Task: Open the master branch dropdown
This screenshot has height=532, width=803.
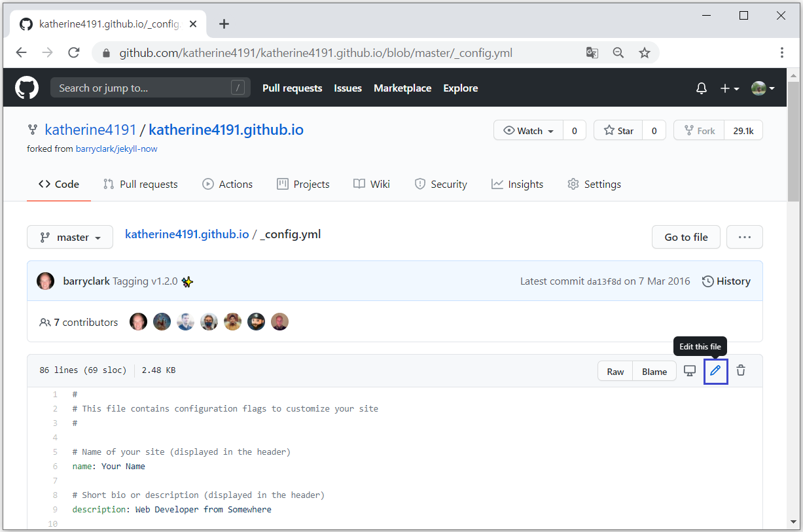Action: coord(70,238)
